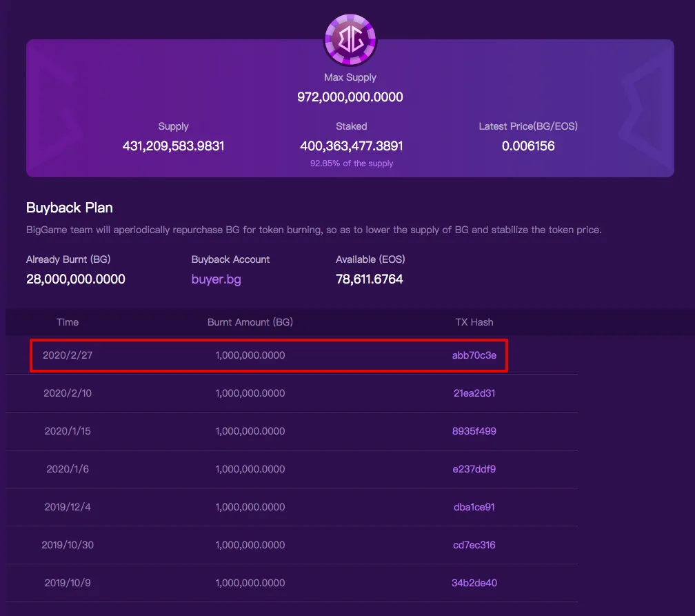Click the BigGame team buyback description text

coord(314,230)
